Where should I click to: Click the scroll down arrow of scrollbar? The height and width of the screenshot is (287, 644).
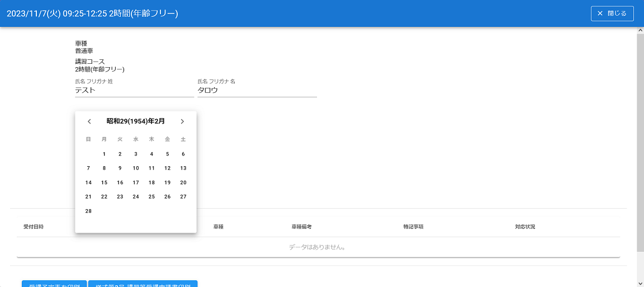[640, 283]
